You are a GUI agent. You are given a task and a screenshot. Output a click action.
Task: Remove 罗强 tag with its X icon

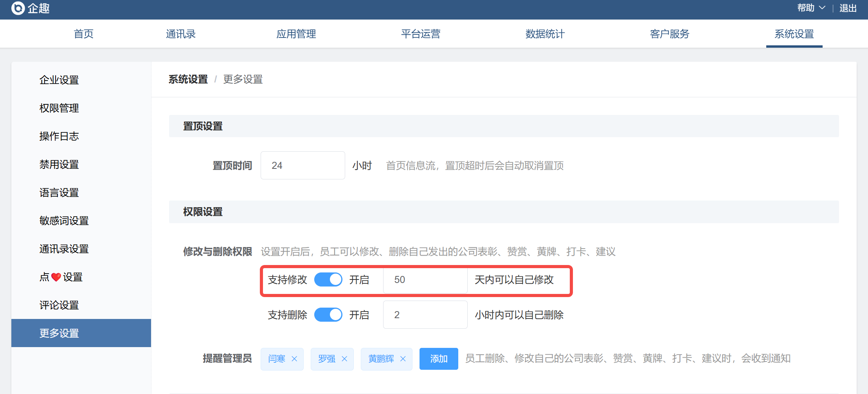(344, 359)
